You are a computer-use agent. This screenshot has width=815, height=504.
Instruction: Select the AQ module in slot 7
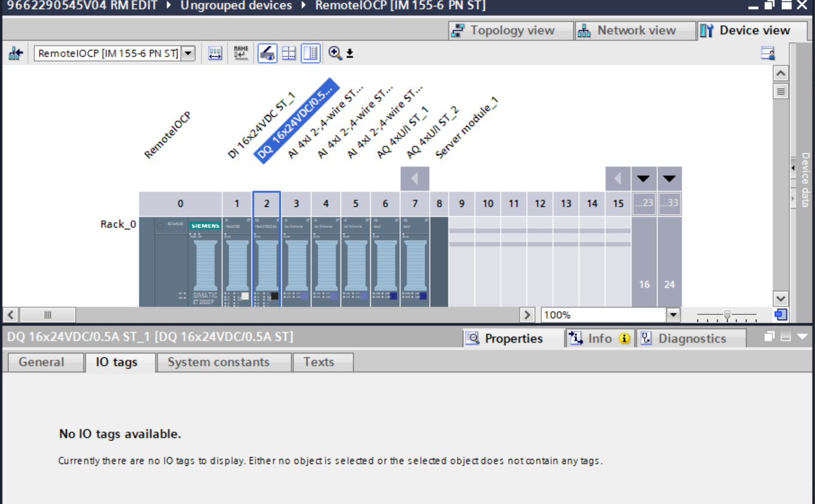tap(415, 262)
